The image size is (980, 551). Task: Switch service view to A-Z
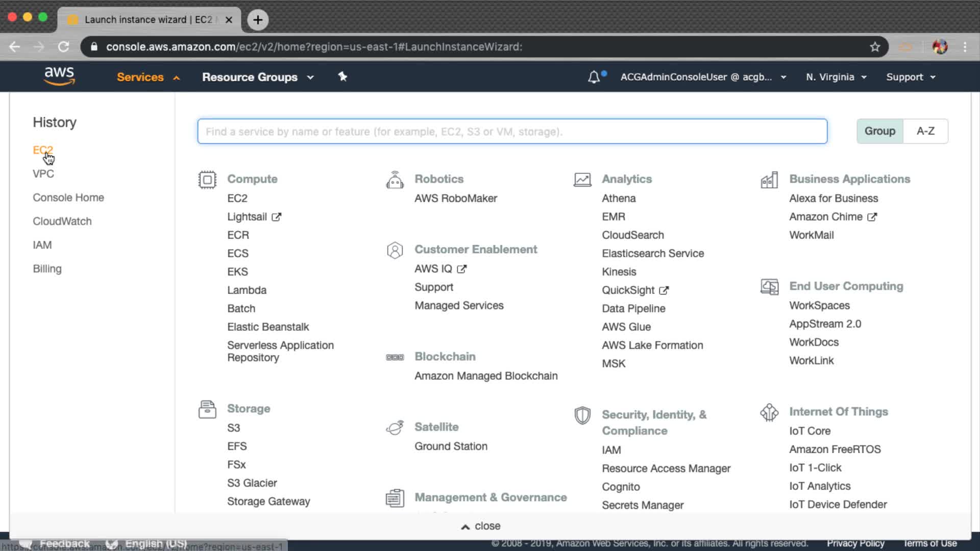[x=925, y=131]
